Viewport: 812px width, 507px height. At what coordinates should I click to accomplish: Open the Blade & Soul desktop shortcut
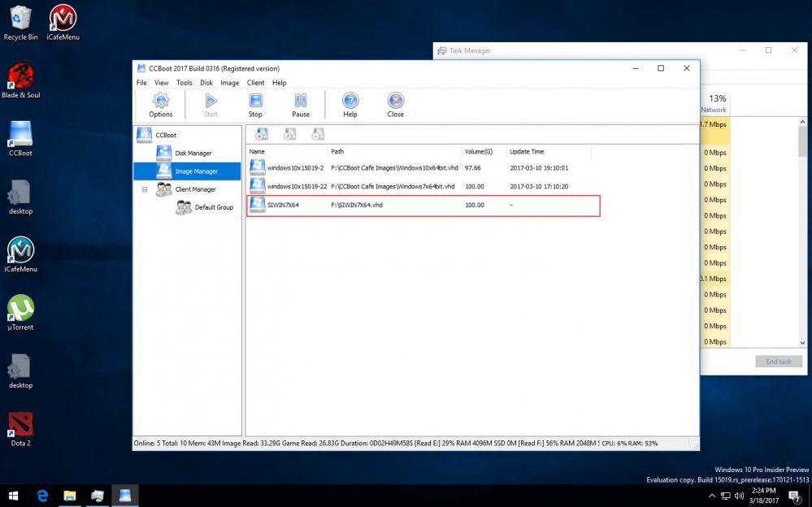tap(20, 80)
